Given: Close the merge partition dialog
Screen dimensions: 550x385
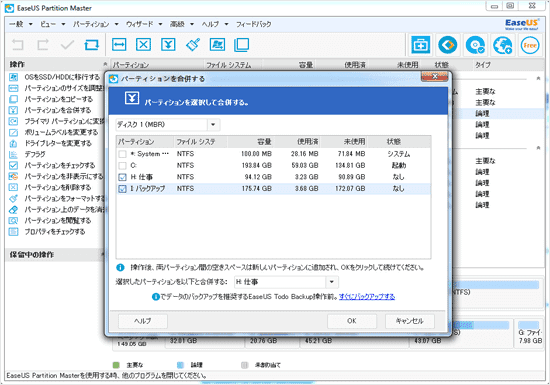Looking at the screenshot, I should 434,76.
